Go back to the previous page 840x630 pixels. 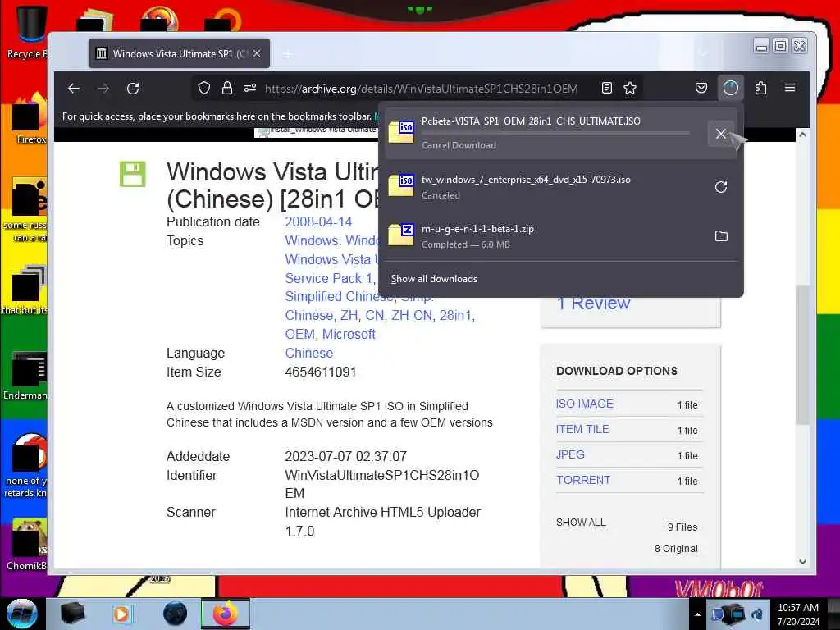pyautogui.click(x=74, y=89)
